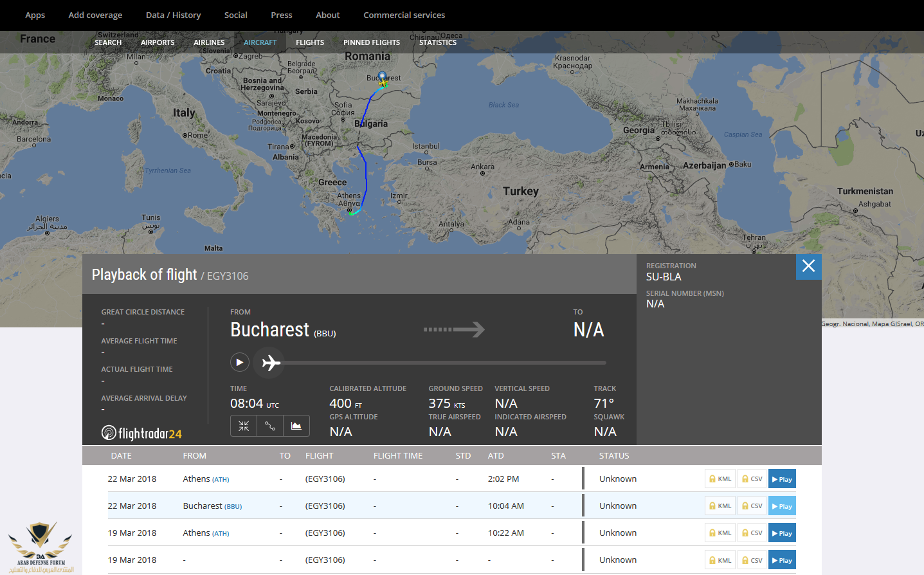This screenshot has height=575, width=924.
Task: Download CSV for 22 Mar Athens flight
Action: (x=752, y=479)
